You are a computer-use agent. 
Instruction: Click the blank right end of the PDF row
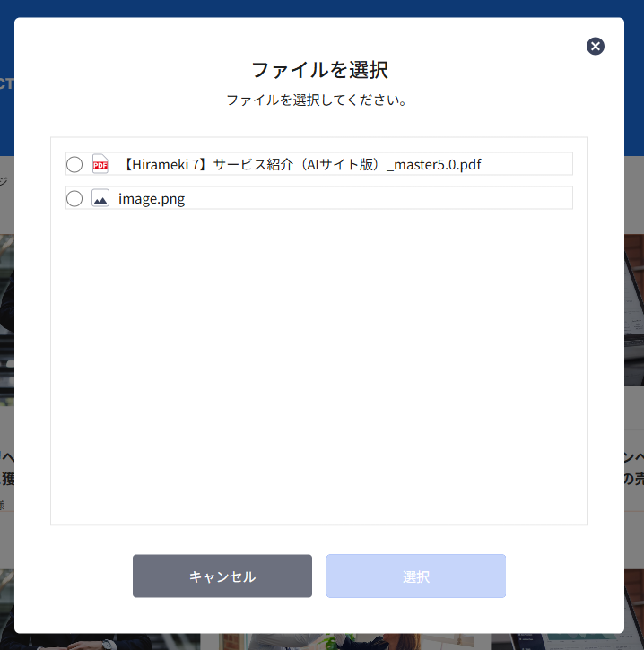pyautogui.click(x=538, y=164)
